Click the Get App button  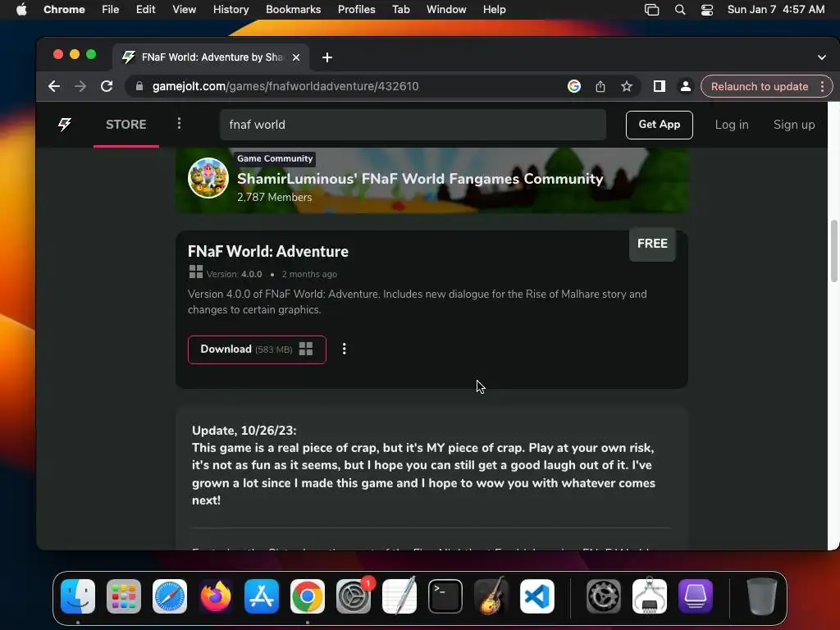(659, 125)
